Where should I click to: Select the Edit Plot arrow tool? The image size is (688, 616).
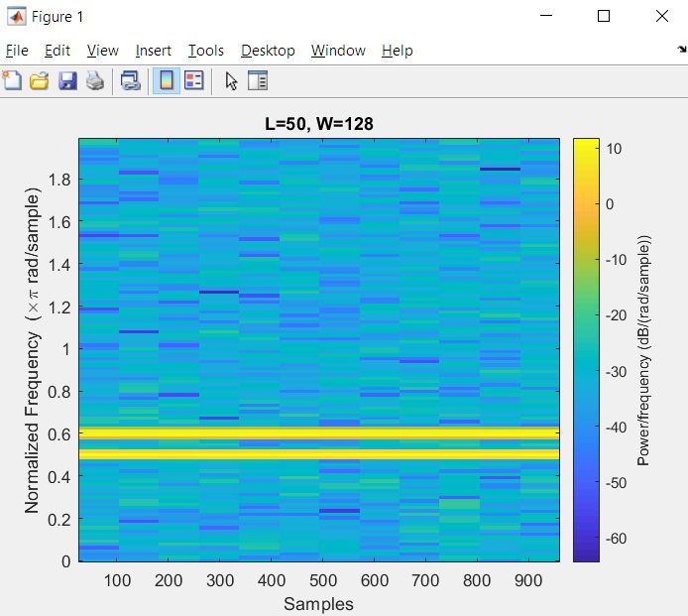pos(231,80)
